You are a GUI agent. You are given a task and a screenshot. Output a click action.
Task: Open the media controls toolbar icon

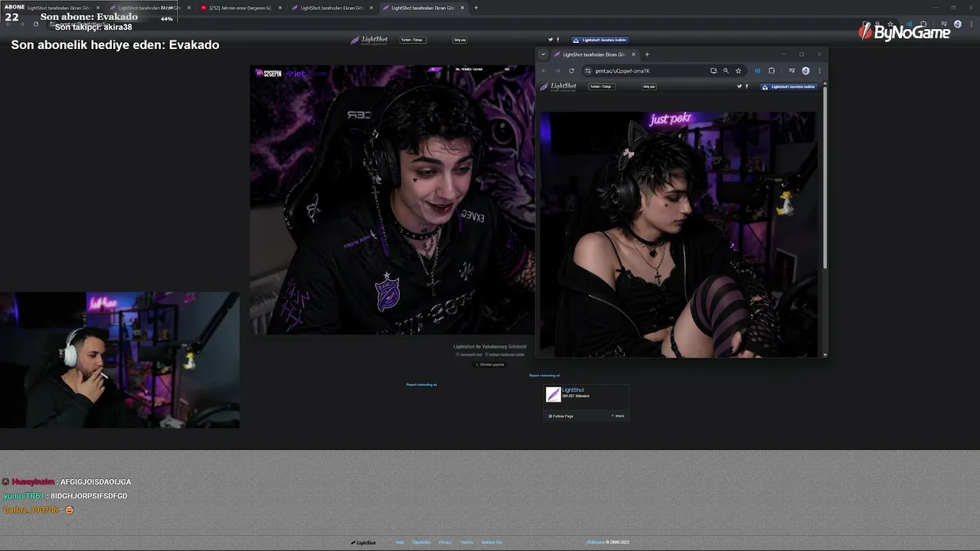click(792, 70)
